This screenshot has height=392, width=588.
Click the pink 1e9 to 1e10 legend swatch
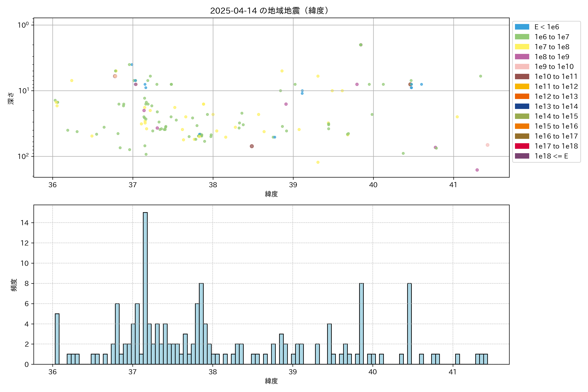(x=522, y=67)
